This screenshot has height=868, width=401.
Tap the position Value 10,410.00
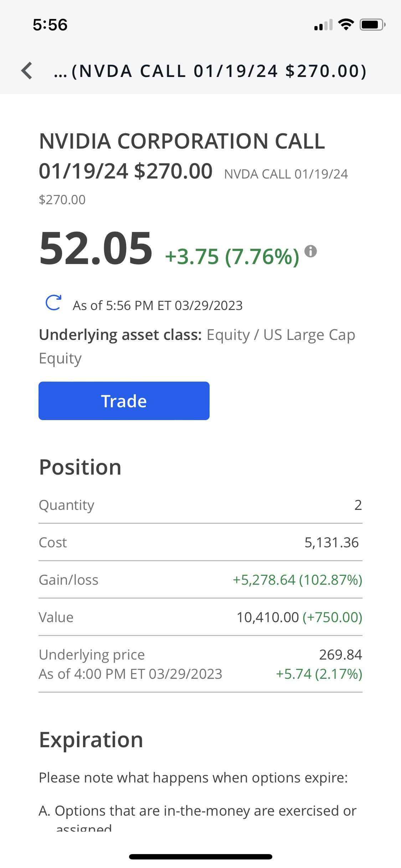coord(268,617)
